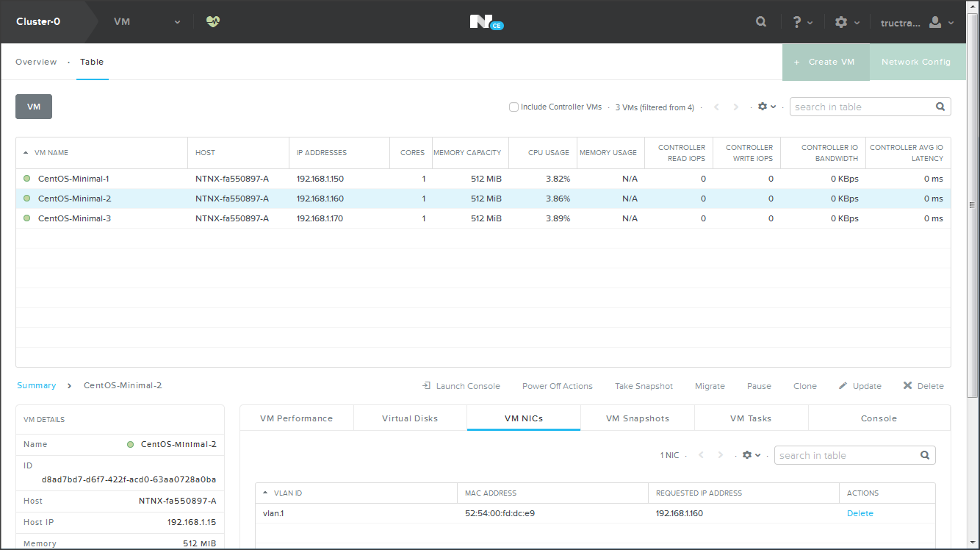The image size is (980, 550).
Task: Select the CentOS-Minimal-3 row
Action: click(74, 218)
